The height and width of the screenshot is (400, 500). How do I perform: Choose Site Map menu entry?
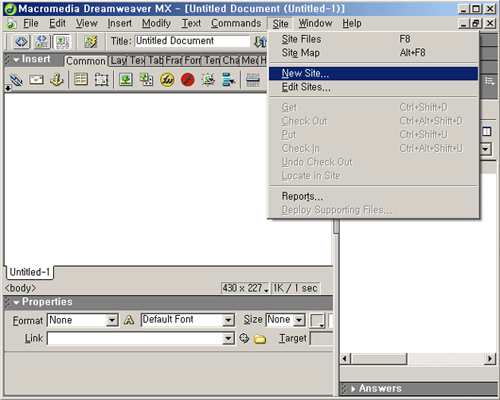(x=373, y=53)
